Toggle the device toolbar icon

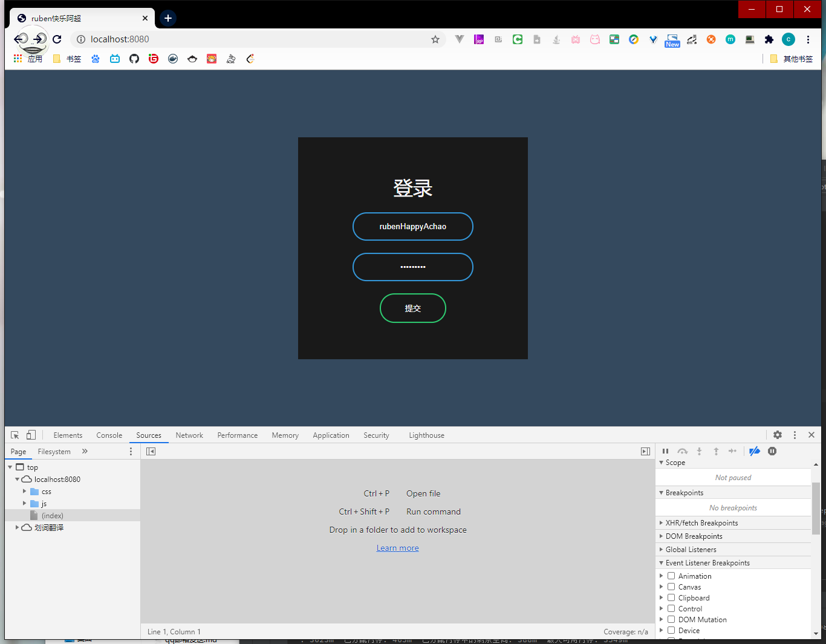31,435
